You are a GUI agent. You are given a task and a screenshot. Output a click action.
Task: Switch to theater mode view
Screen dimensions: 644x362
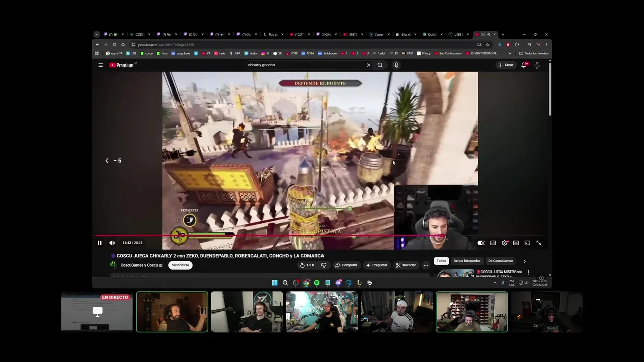click(516, 243)
